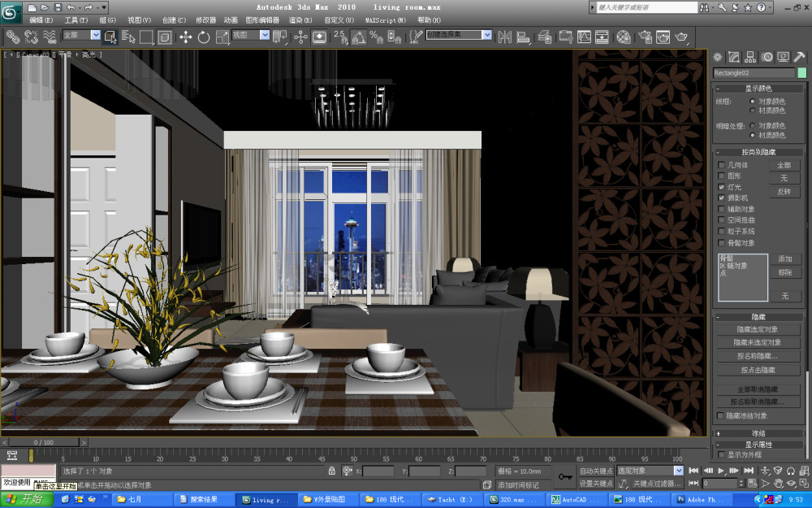Choose the Rectangular Selection Region tool
This screenshot has height=508, width=812.
[x=146, y=37]
